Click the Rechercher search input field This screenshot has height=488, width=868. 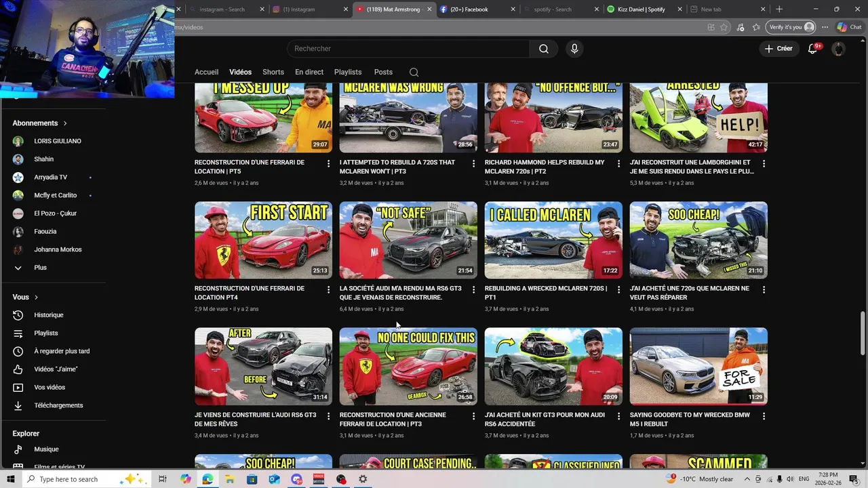408,49
